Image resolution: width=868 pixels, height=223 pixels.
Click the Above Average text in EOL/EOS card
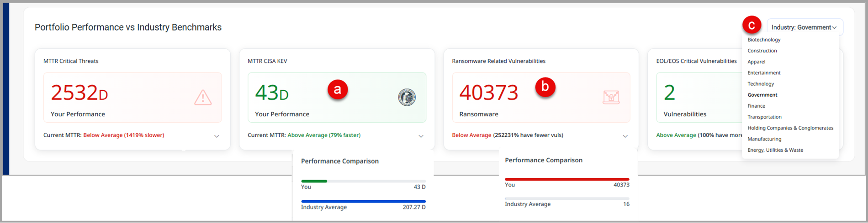[x=676, y=135]
